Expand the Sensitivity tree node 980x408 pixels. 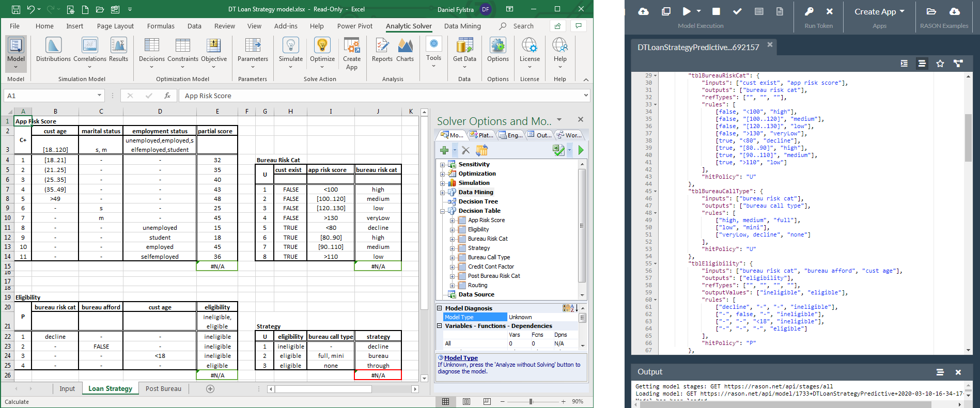click(443, 165)
